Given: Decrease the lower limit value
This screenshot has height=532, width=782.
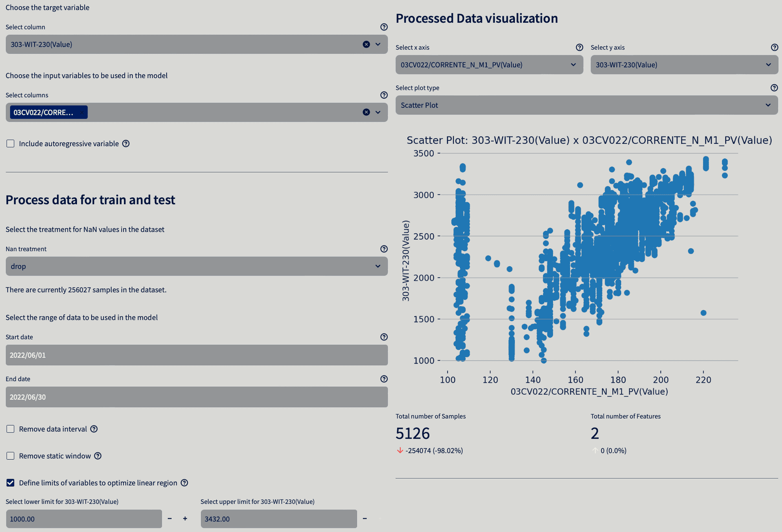Looking at the screenshot, I should pos(170,519).
